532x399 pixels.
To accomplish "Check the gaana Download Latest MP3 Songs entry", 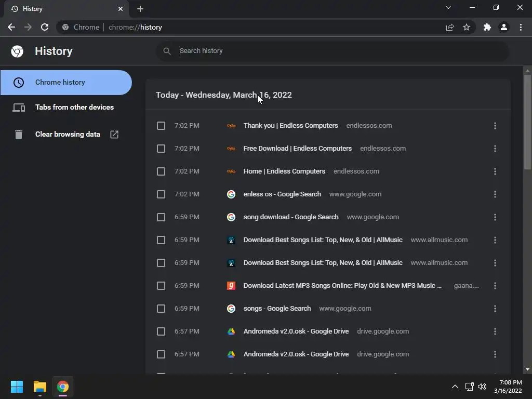I will coord(161,286).
